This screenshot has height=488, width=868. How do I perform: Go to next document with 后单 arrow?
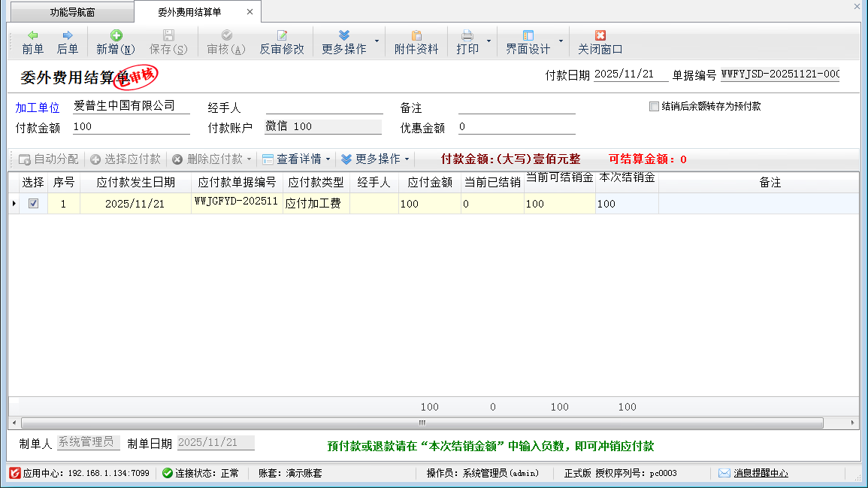tap(68, 35)
